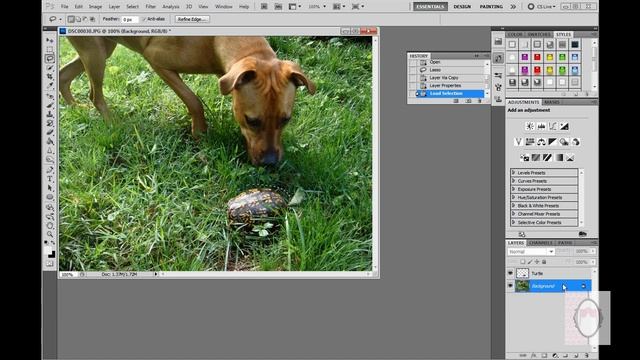Select the Brush tool

click(49, 105)
